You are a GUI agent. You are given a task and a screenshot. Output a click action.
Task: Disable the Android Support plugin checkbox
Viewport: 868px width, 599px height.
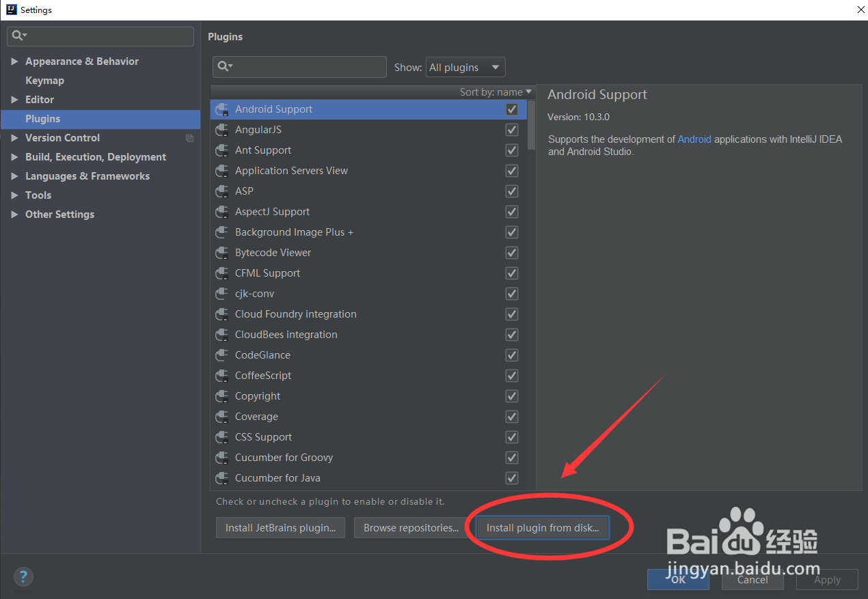(511, 109)
